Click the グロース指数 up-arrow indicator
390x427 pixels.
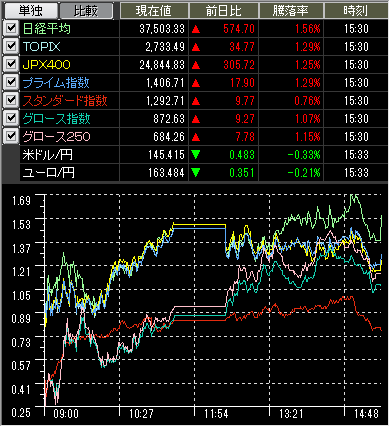[196, 119]
